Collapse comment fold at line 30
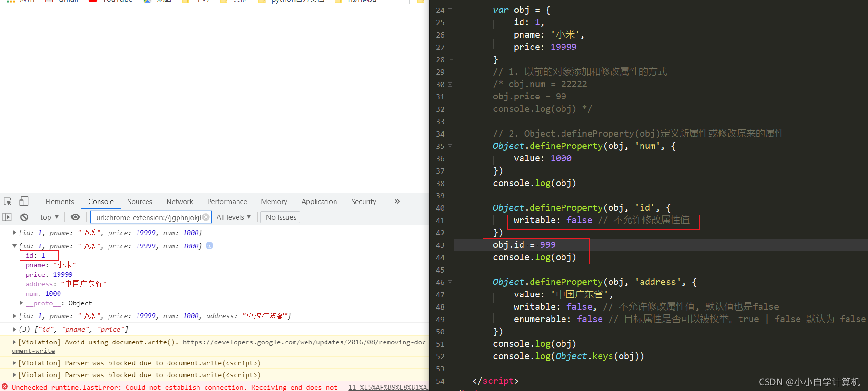This screenshot has height=391, width=868. click(x=450, y=84)
